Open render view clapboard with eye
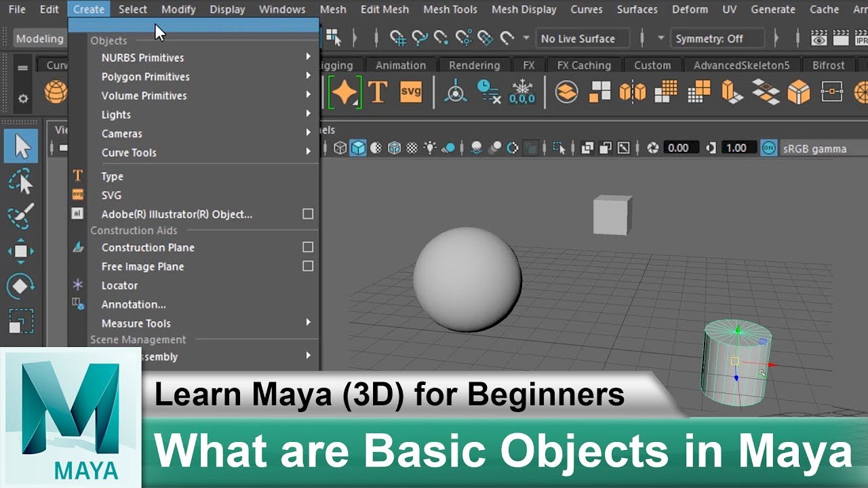 point(819,38)
